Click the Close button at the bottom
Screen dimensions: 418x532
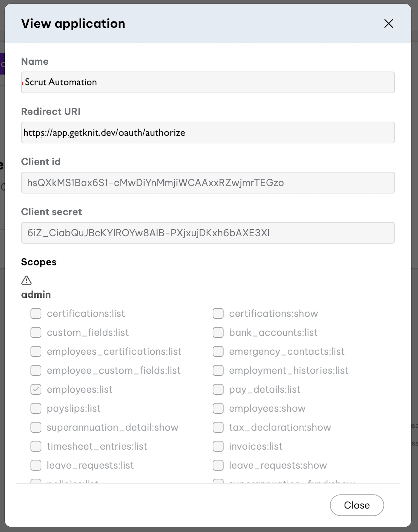357,505
